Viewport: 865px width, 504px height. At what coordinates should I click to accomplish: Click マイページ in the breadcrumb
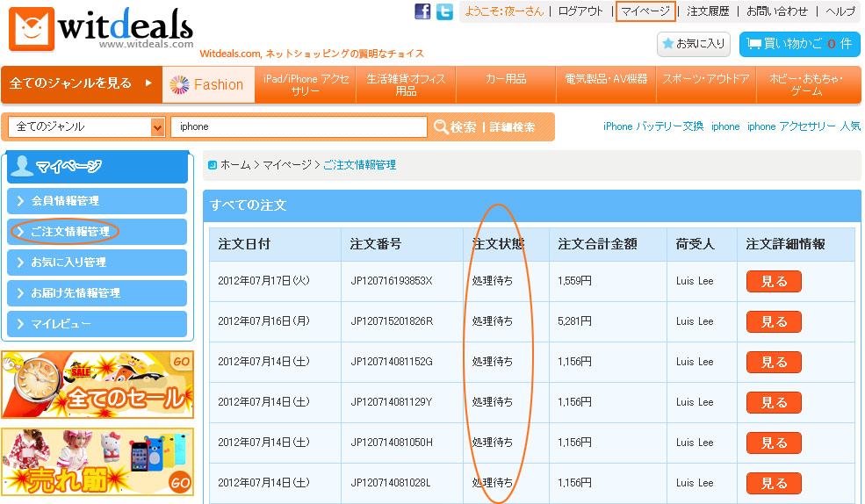point(287,165)
